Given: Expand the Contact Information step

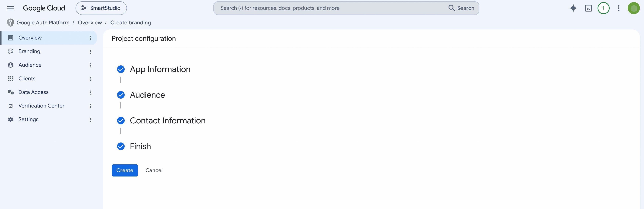Looking at the screenshot, I should 168,121.
